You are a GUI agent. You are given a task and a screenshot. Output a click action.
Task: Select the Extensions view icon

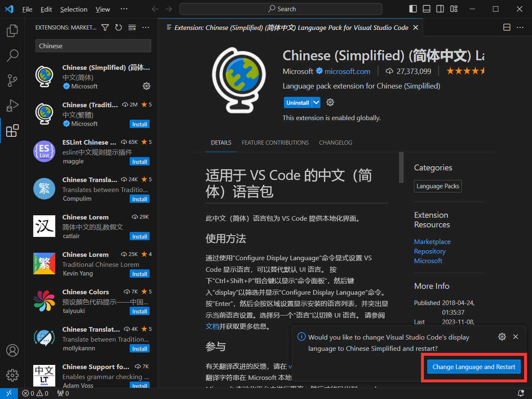(x=12, y=131)
